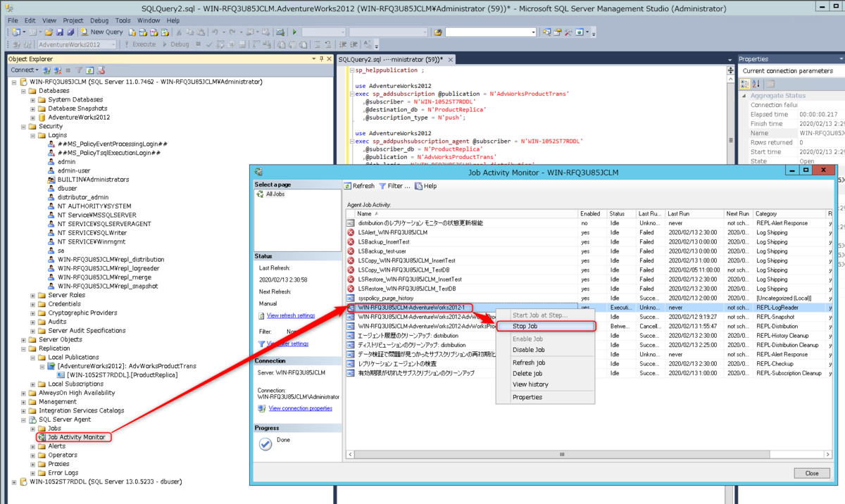Select the WIN-1052ST7RDDL server node in Object Explorer
Screen dimensions: 845x504
tap(107, 481)
